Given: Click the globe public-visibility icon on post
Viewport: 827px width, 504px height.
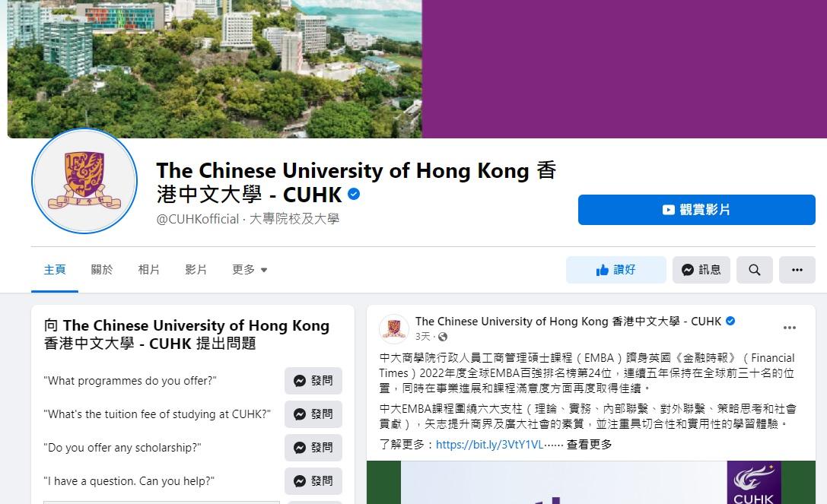Looking at the screenshot, I should pos(443,337).
